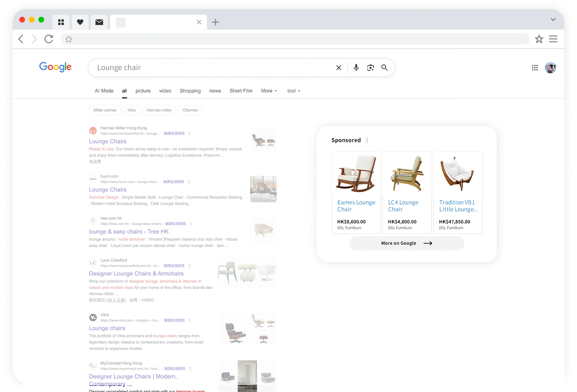577x392 pixels.
Task: Open the heart favorites pinned tab
Action: 80,22
